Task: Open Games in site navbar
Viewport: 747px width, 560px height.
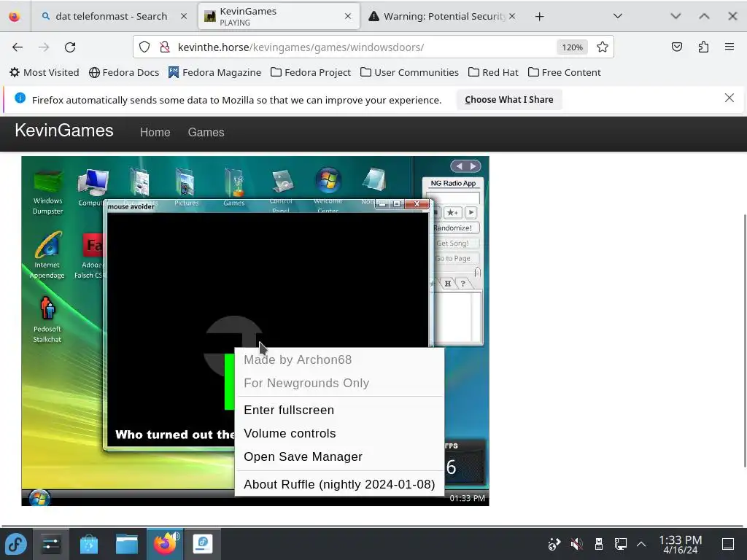Action: [206, 133]
